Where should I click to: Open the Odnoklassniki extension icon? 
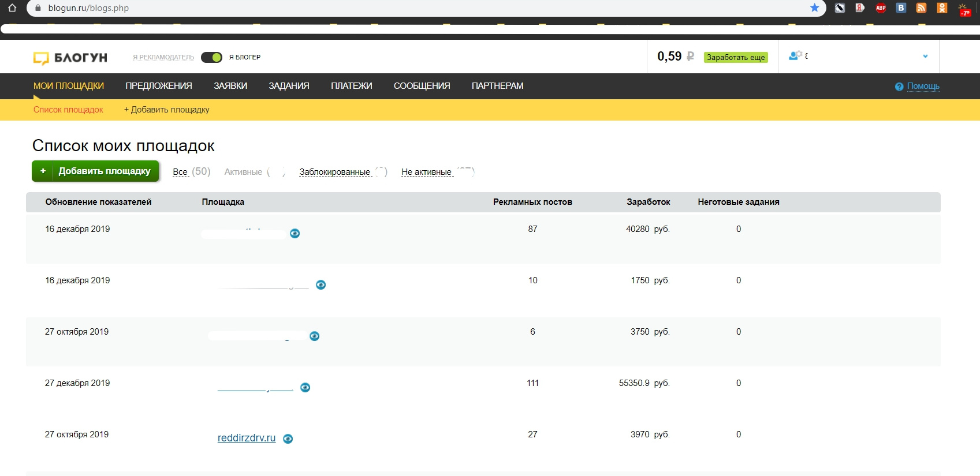point(942,8)
